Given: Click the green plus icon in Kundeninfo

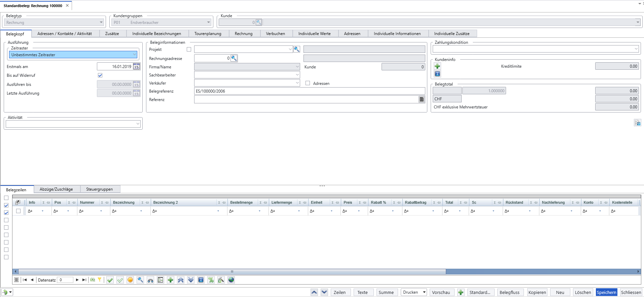Looking at the screenshot, I should click(x=437, y=66).
